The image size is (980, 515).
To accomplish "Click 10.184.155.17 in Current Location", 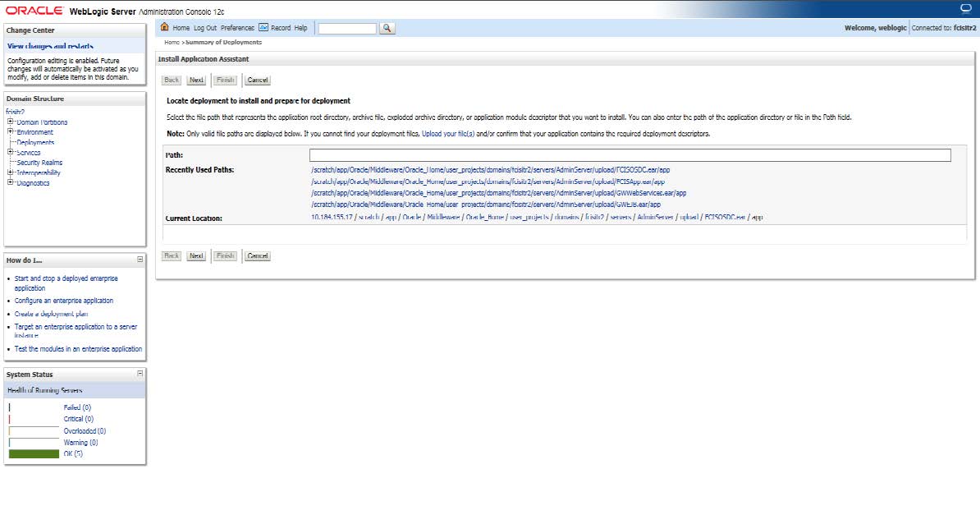I will tap(332, 217).
